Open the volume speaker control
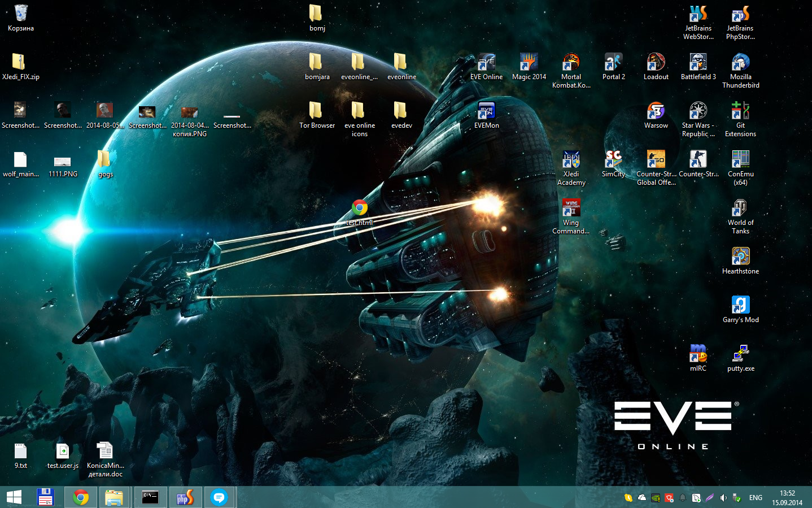 [x=723, y=498]
